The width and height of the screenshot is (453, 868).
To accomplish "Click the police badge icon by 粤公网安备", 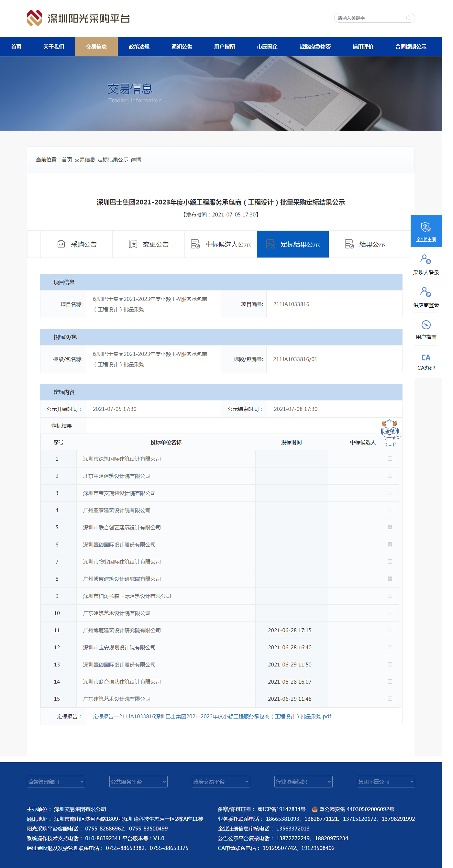I will 315,809.
